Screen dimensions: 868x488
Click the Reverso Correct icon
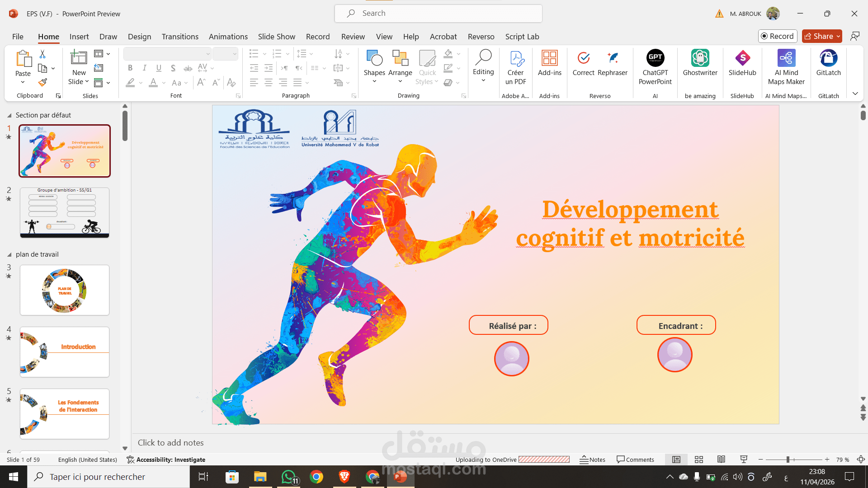point(583,58)
